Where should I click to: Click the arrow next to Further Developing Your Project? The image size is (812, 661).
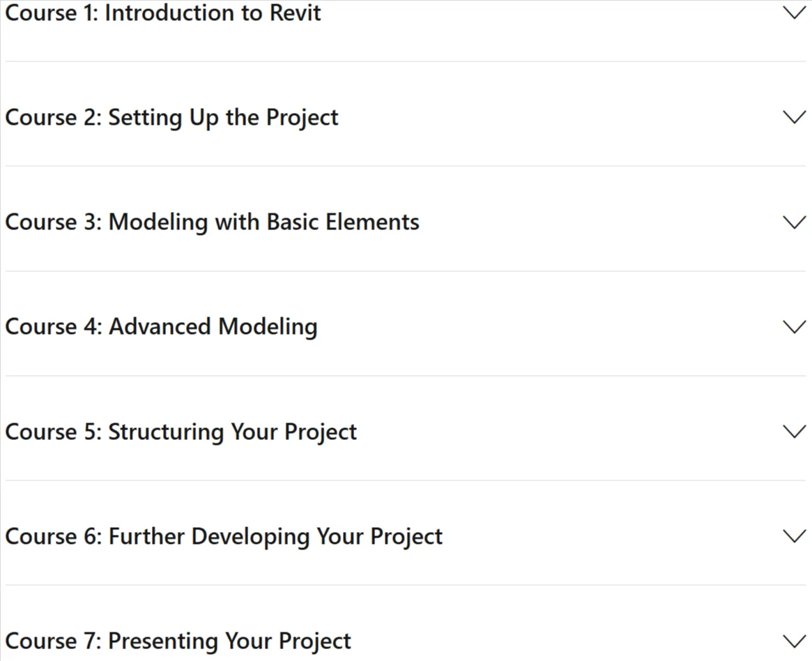click(x=795, y=536)
